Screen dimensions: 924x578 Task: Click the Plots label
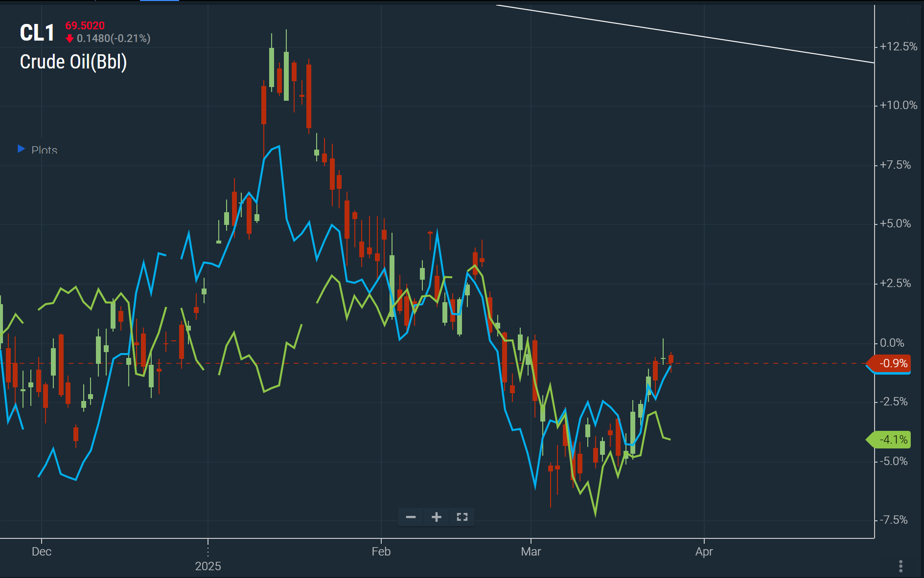(44, 150)
